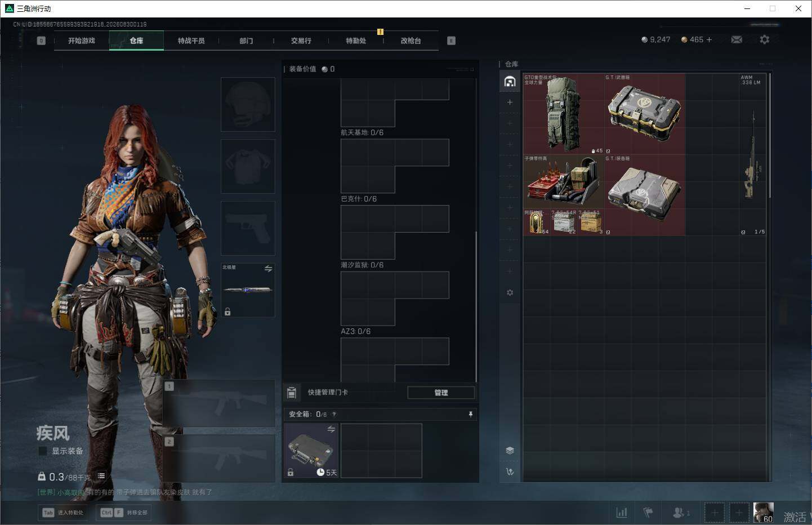Select the main stash tab icon in 仓库 sidebar

(510, 82)
